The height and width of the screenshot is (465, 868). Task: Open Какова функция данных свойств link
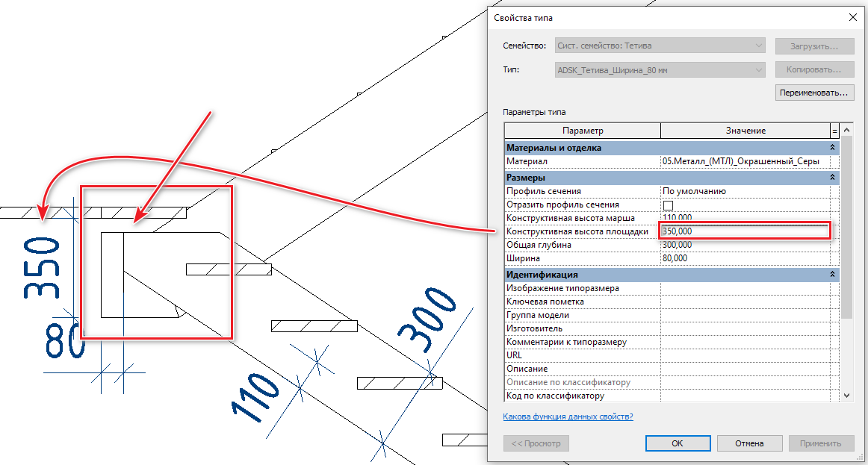[x=568, y=416]
